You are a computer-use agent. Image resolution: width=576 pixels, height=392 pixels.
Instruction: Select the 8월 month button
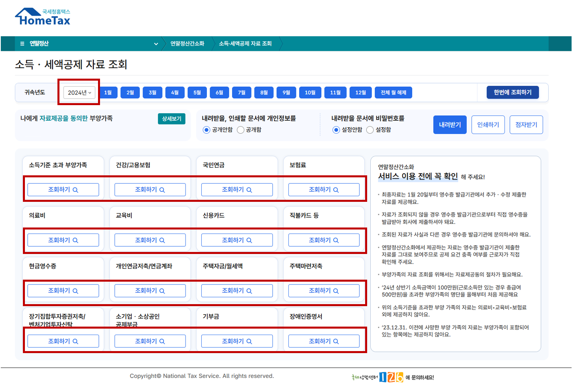point(264,93)
